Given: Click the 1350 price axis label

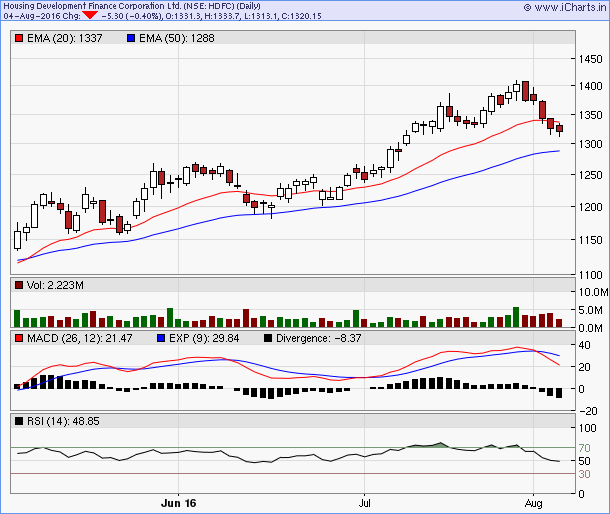Looking at the screenshot, I should click(x=590, y=115).
